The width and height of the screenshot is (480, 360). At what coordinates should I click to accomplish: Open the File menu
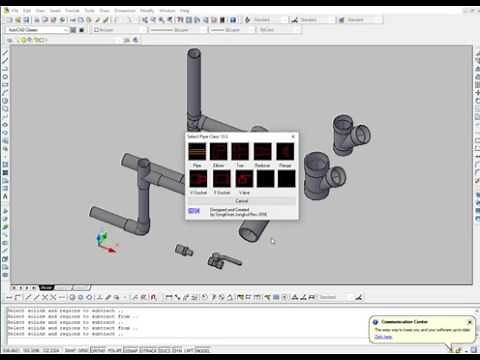[x=15, y=11]
